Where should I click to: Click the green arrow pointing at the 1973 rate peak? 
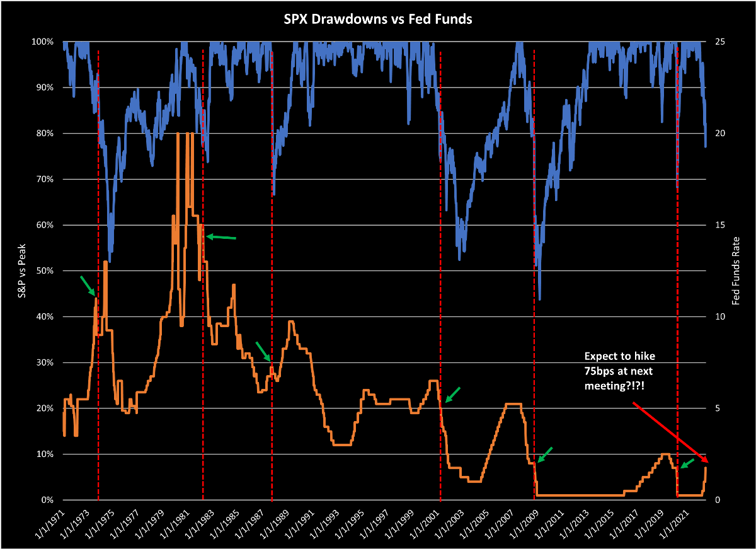point(88,286)
